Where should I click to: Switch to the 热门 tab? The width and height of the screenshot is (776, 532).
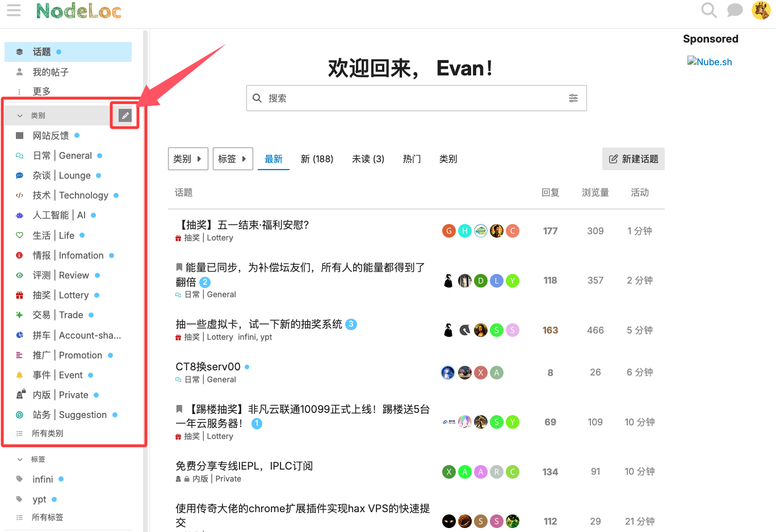click(x=412, y=159)
